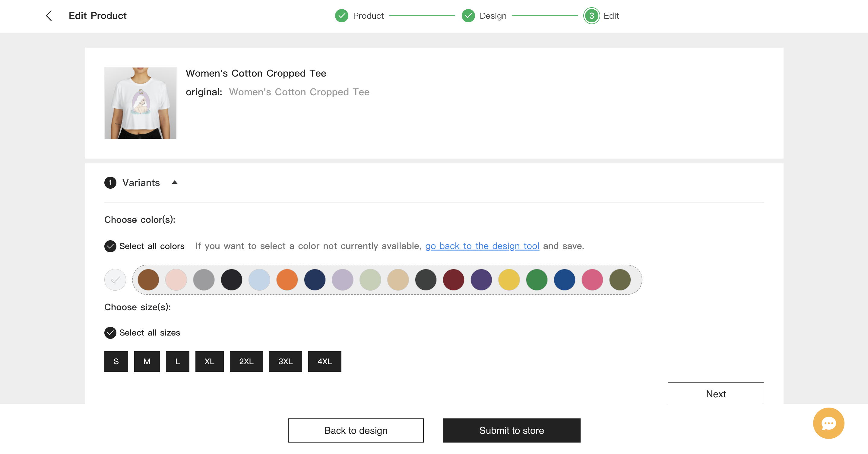Image resolution: width=868 pixels, height=454 pixels.
Task: Select the yellow color swatch
Action: click(x=509, y=279)
